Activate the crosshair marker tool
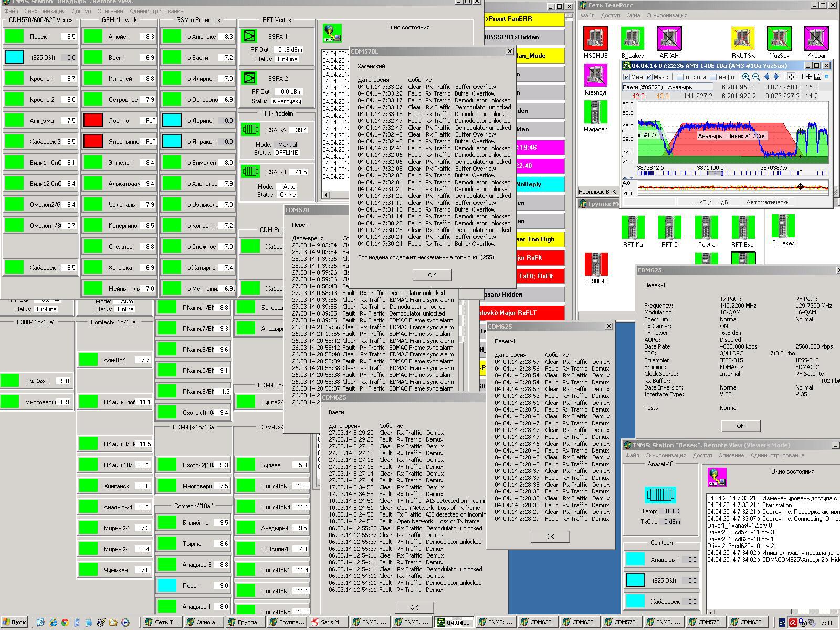The width and height of the screenshot is (840, 630). (791, 77)
